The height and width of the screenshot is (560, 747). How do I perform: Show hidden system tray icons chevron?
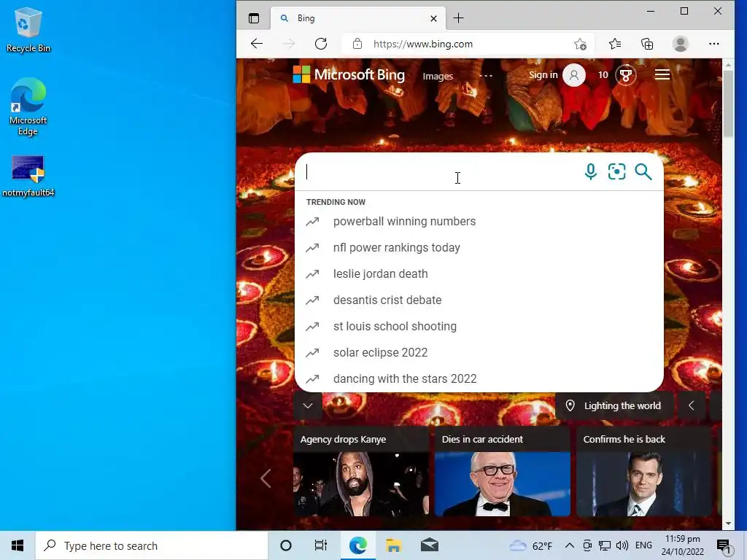tap(569, 545)
